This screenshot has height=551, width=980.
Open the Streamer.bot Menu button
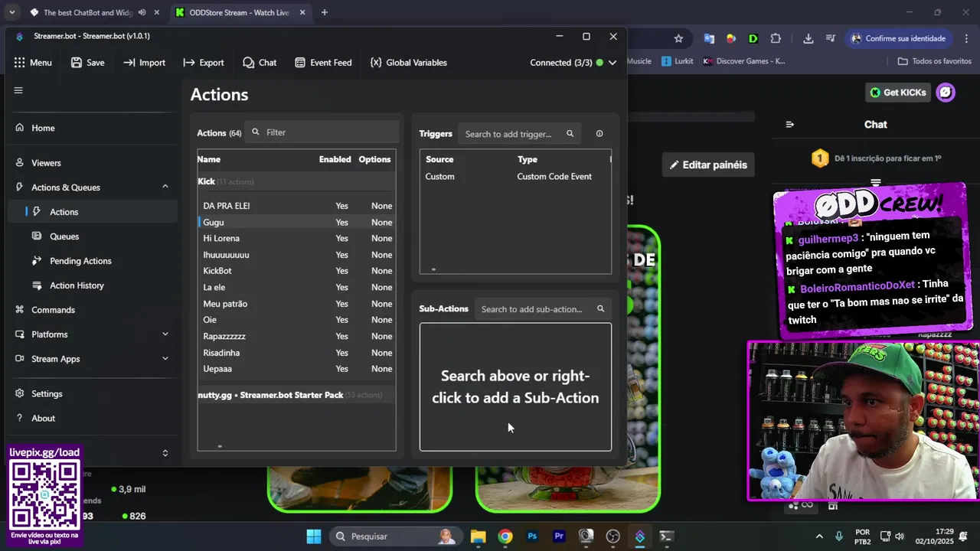(x=33, y=63)
